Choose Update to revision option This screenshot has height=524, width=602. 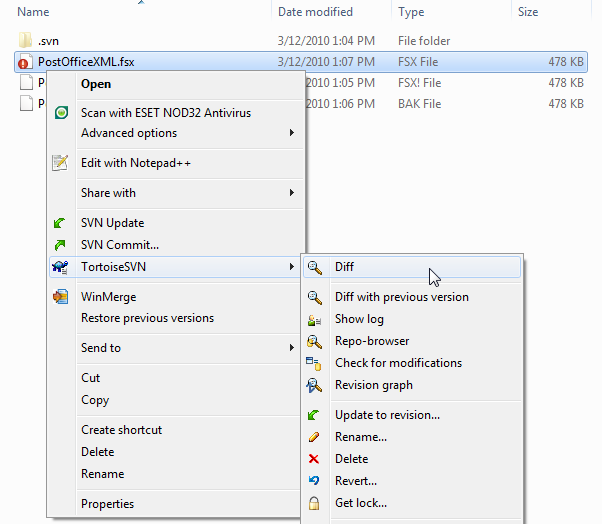pos(387,415)
